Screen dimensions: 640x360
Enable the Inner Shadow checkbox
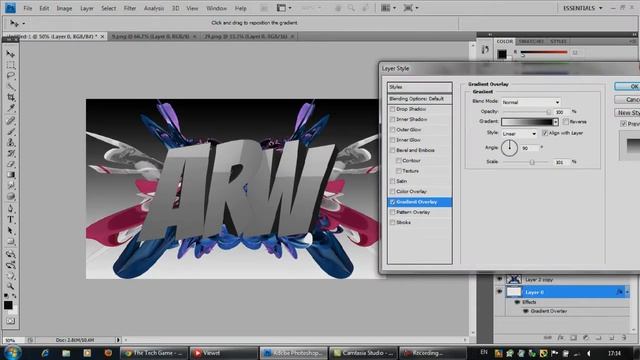click(x=393, y=120)
